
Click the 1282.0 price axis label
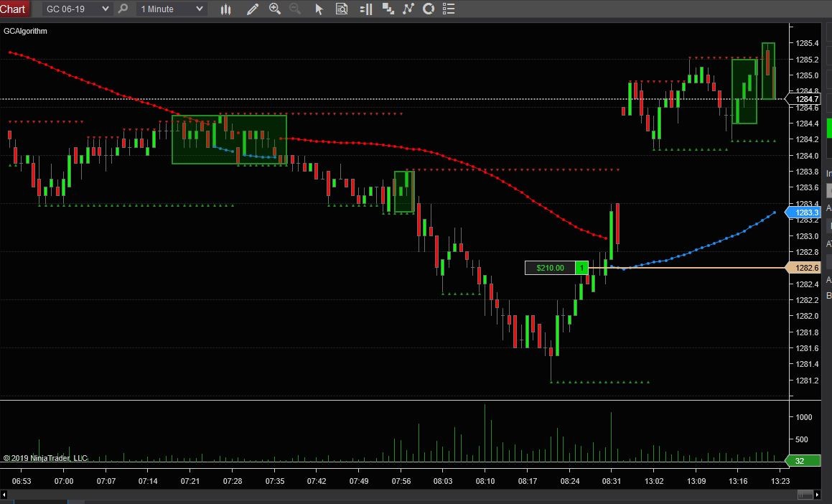pos(807,316)
